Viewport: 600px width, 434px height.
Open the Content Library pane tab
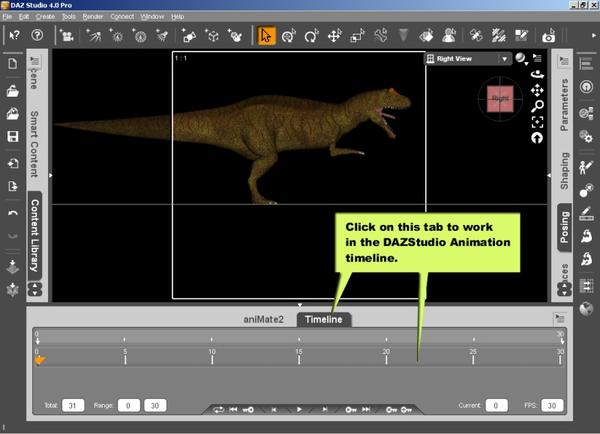35,235
